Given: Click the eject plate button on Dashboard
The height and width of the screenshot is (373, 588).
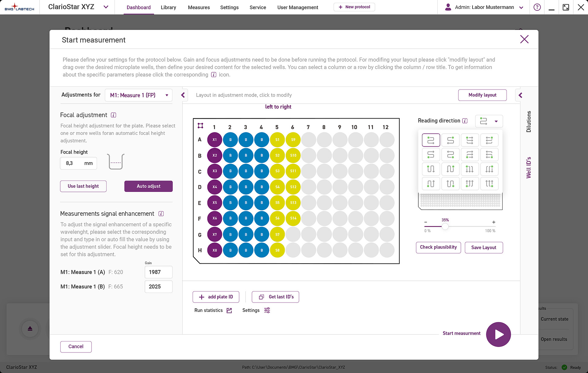Looking at the screenshot, I should pos(30,329).
